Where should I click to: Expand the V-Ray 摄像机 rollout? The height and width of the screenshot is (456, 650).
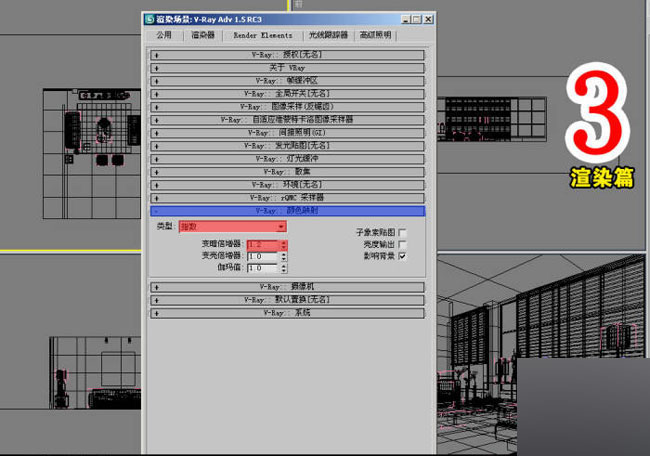tap(287, 287)
